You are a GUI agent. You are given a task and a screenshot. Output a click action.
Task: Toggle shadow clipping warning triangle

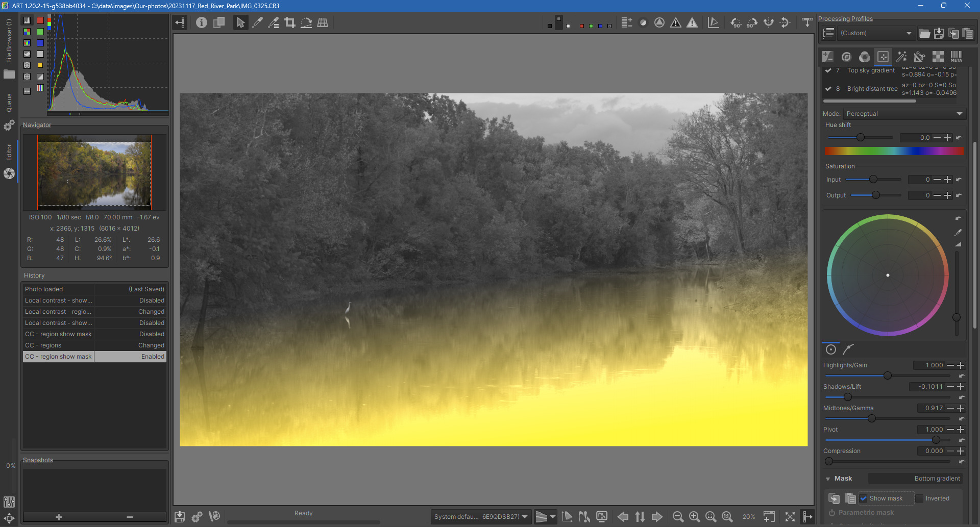tap(676, 22)
